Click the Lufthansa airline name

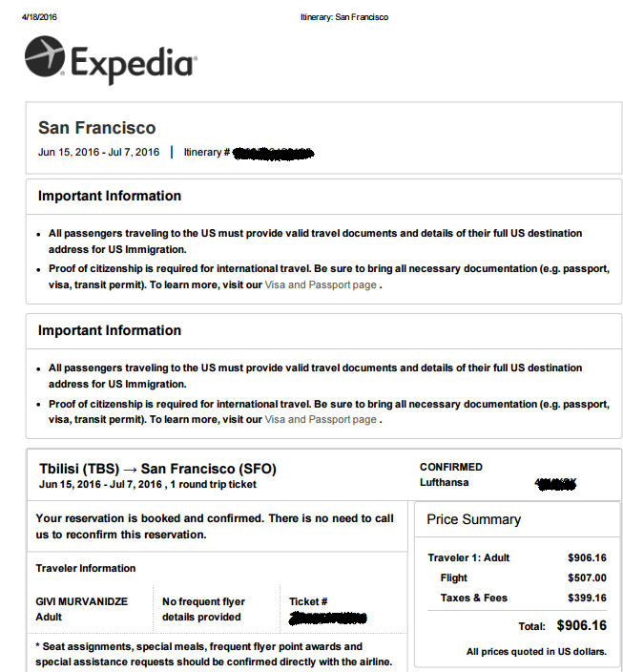tap(445, 482)
